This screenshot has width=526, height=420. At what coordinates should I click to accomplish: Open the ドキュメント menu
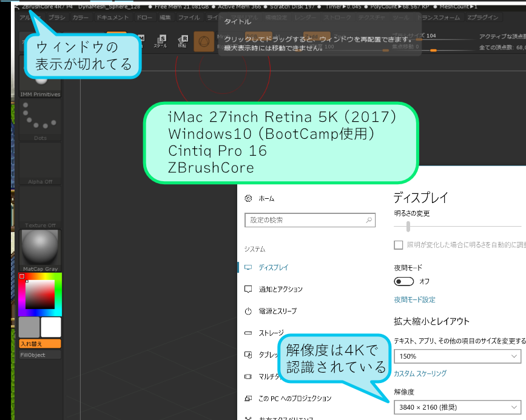tap(113, 18)
